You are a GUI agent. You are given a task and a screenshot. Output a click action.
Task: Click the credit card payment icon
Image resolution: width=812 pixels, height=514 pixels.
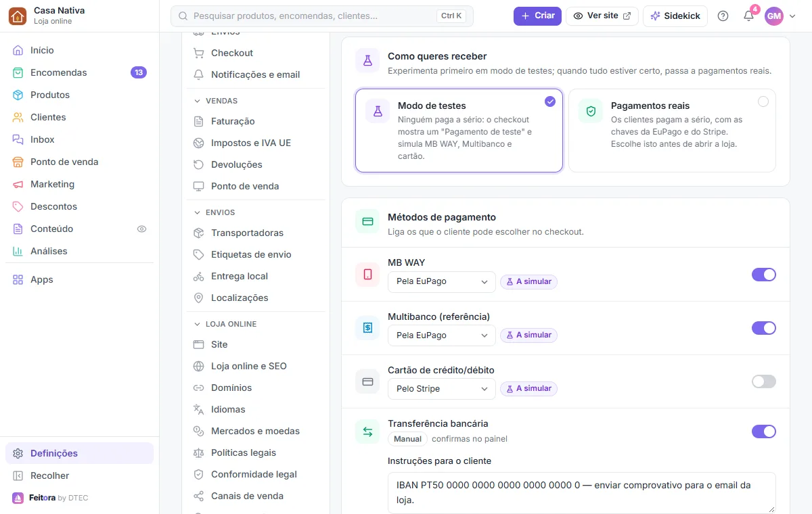367,381
